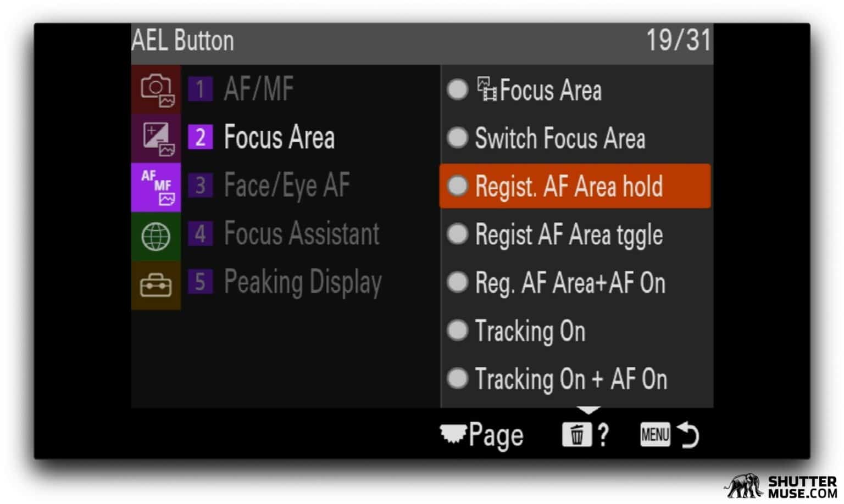Expand the downward arrow below option list

tap(588, 411)
